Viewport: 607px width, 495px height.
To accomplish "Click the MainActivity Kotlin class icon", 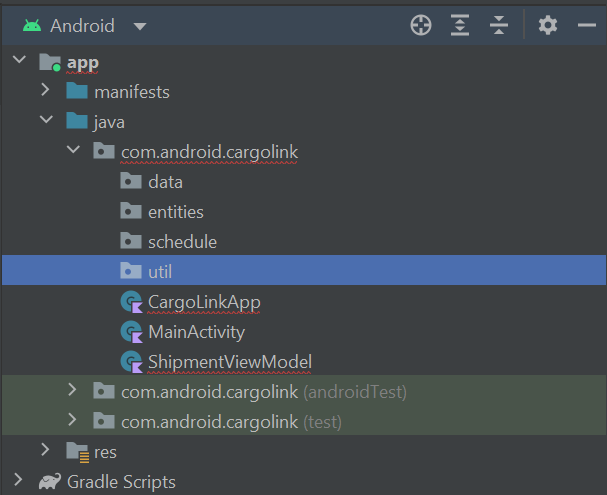I will pyautogui.click(x=132, y=332).
